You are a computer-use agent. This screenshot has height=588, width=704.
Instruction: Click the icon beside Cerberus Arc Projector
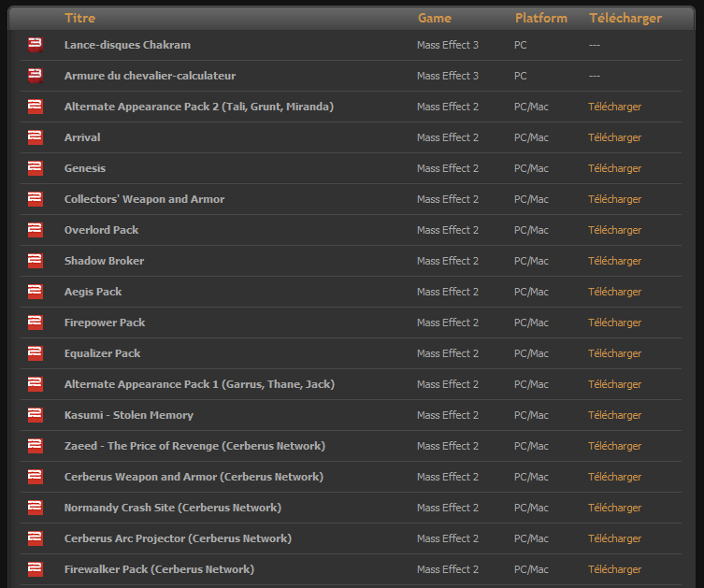click(x=36, y=538)
